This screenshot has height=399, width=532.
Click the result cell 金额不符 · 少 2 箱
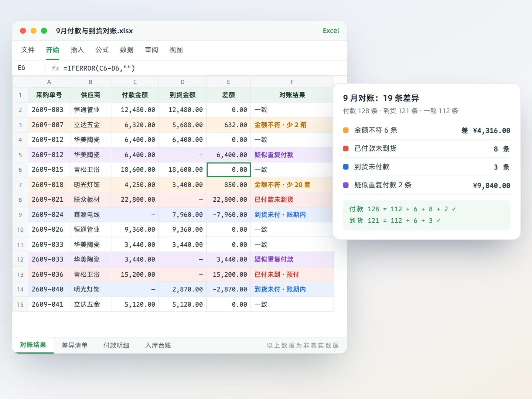click(292, 125)
